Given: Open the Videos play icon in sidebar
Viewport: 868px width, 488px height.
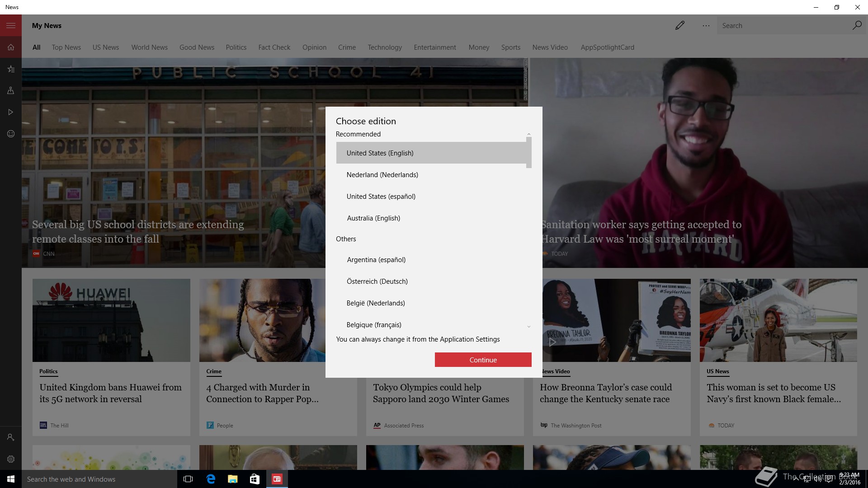Looking at the screenshot, I should click(x=11, y=112).
